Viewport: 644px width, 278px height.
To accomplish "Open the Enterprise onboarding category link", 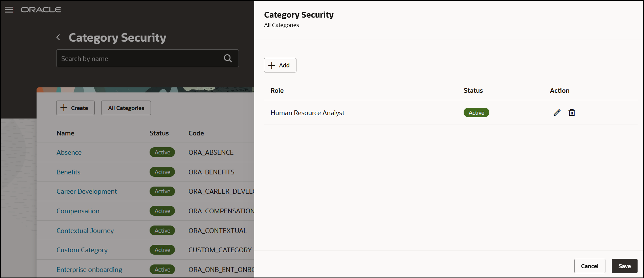I will click(x=89, y=270).
